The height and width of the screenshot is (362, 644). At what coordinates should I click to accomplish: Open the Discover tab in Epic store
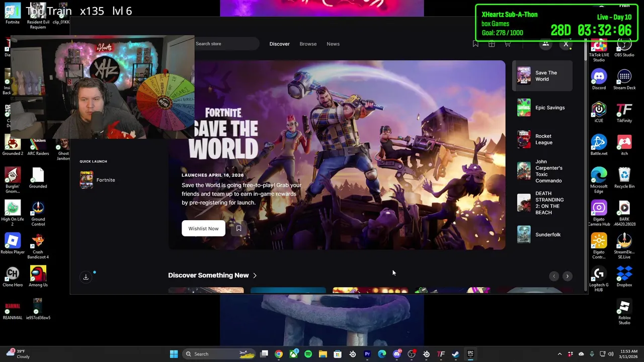pos(279,44)
